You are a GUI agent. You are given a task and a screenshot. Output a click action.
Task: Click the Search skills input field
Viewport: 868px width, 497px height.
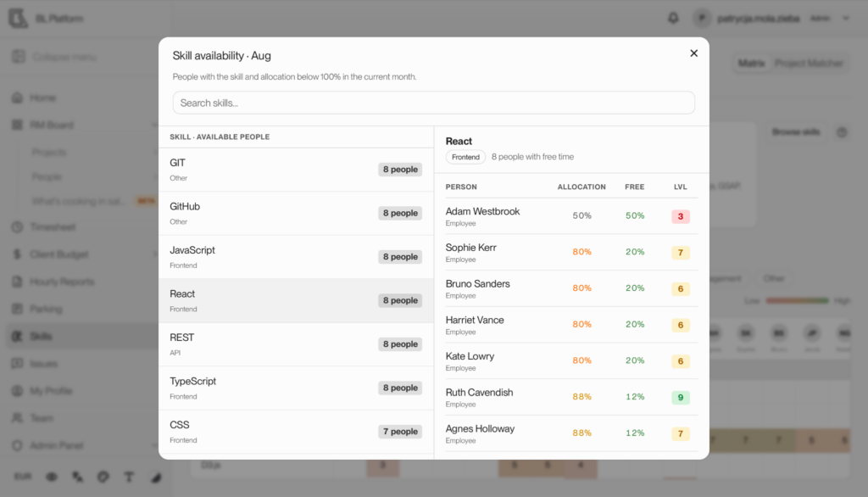[x=433, y=103]
